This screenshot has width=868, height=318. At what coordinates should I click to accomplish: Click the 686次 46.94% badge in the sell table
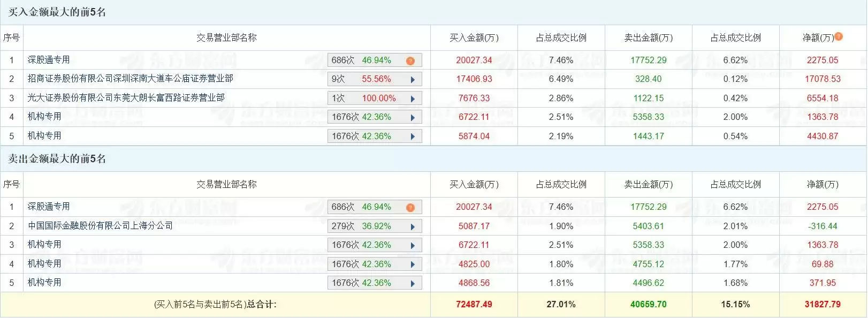362,207
